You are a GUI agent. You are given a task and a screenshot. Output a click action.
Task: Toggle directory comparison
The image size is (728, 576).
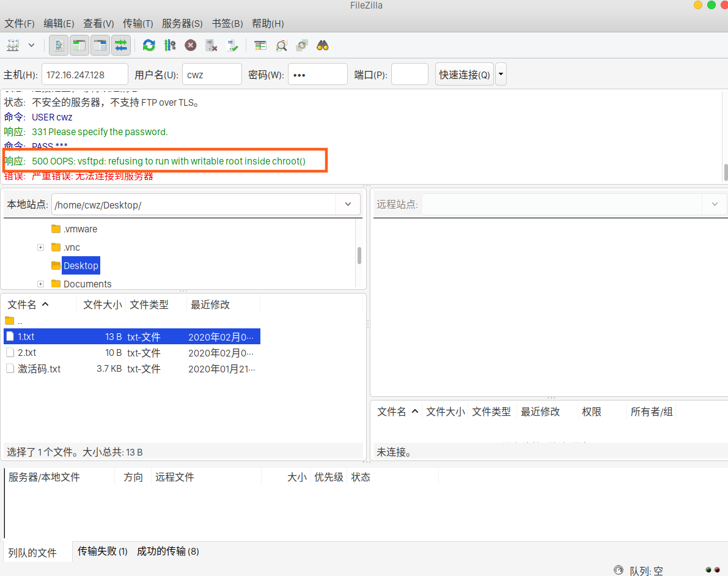pos(281,45)
